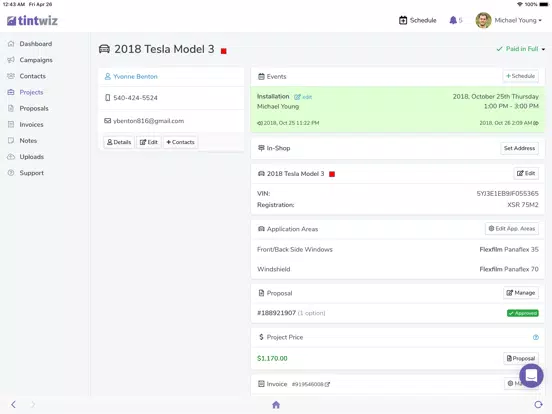Click the Project Price dollar icon
This screenshot has height=414, width=552.
[261, 337]
